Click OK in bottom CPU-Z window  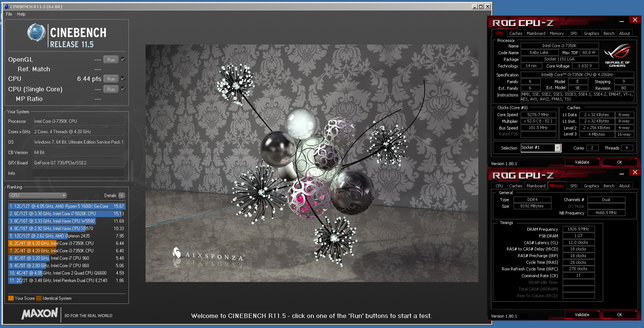pyautogui.click(x=619, y=315)
